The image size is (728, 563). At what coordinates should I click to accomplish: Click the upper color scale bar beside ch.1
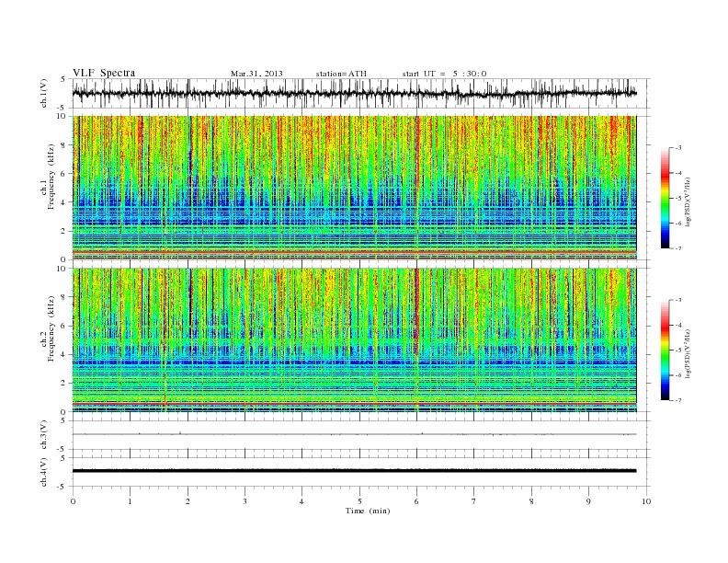665,198
